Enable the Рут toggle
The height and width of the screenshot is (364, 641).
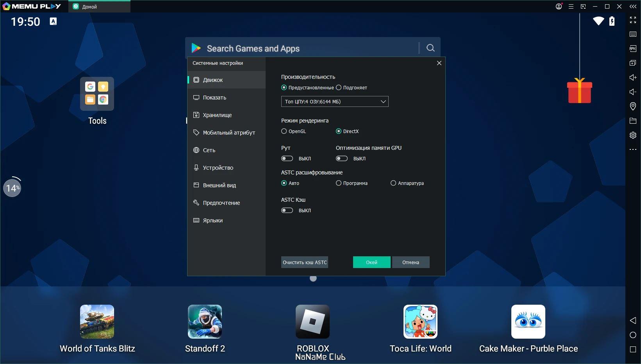287,158
